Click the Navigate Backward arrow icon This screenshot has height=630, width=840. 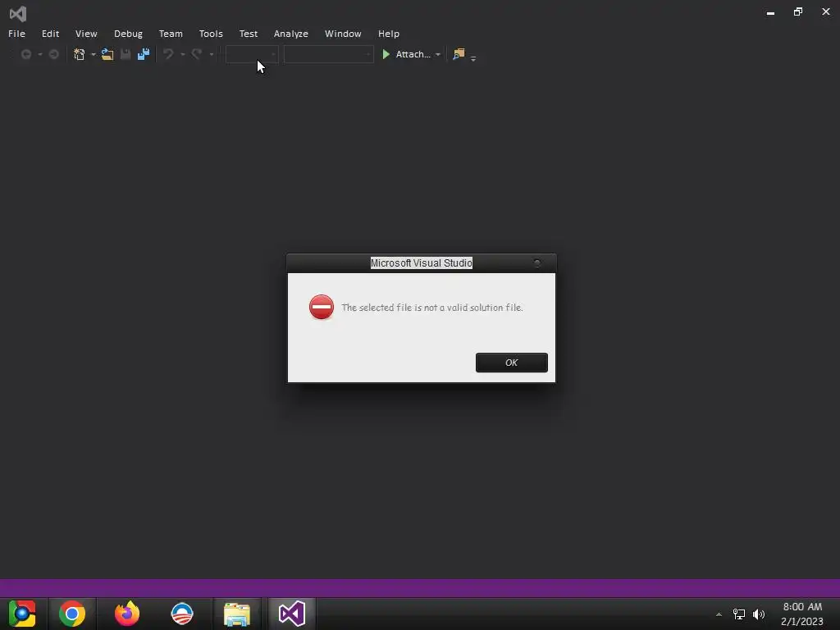pyautogui.click(x=25, y=54)
